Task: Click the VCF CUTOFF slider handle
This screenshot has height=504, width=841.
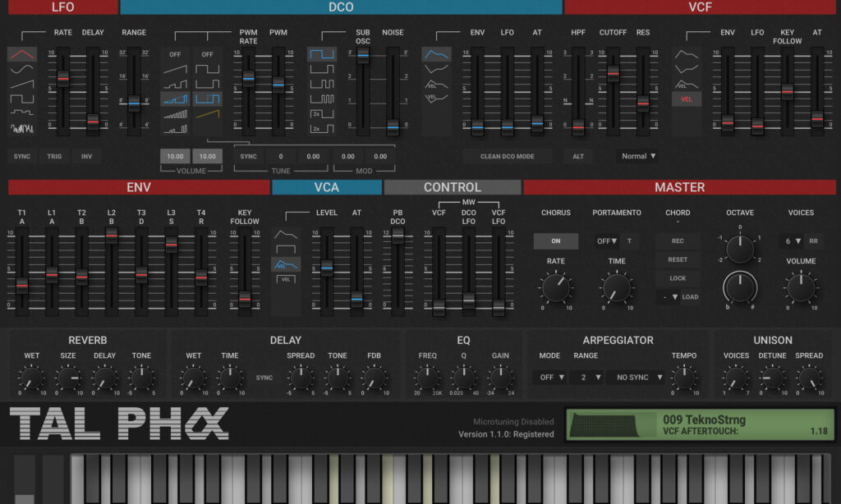Action: tap(613, 74)
